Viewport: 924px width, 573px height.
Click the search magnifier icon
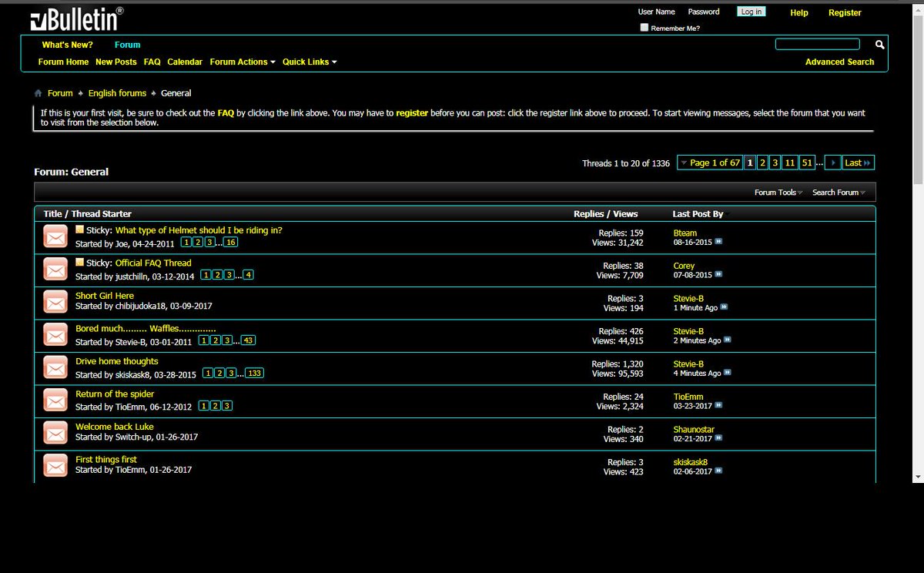880,45
